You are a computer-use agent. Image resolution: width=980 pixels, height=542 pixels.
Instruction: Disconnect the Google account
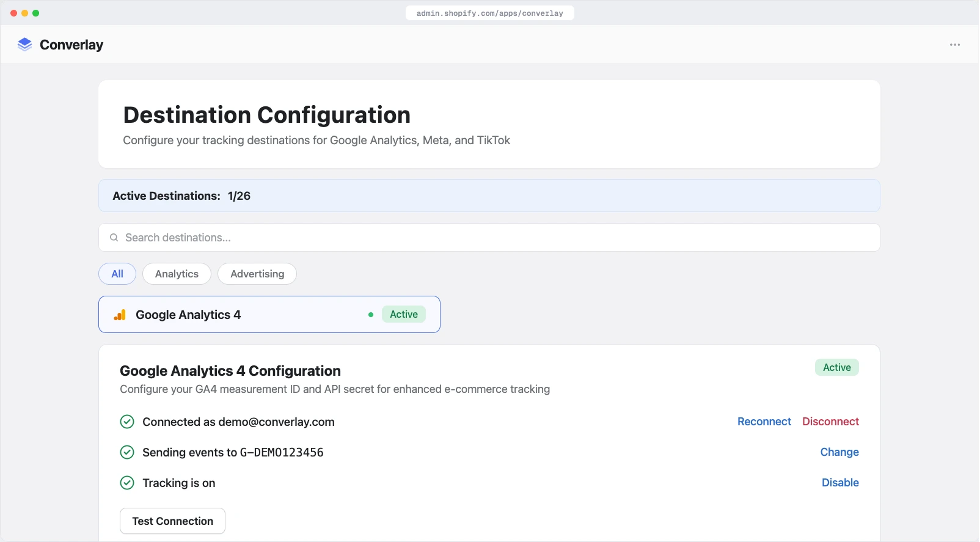[830, 422]
